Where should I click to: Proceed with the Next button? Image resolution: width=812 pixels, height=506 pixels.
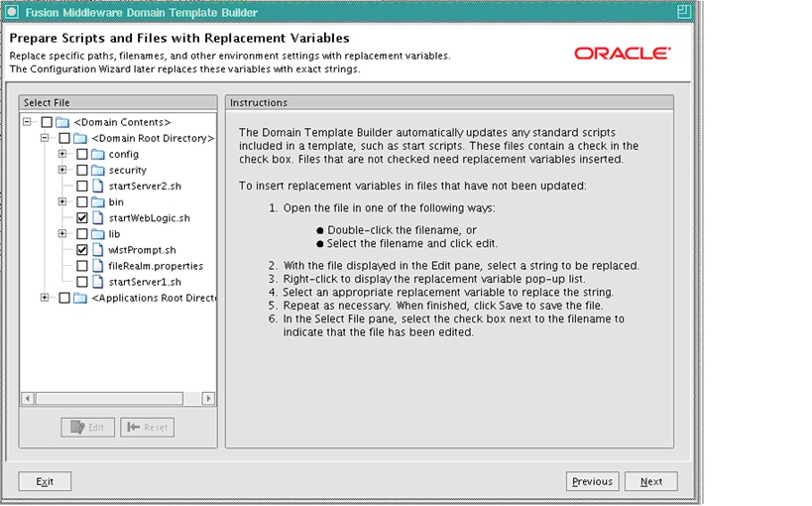coord(651,481)
